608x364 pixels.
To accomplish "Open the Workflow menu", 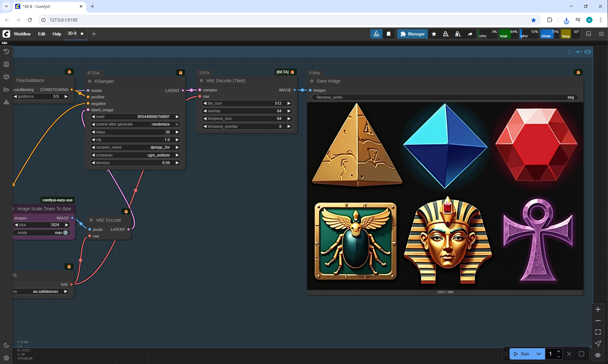I will (x=22, y=34).
